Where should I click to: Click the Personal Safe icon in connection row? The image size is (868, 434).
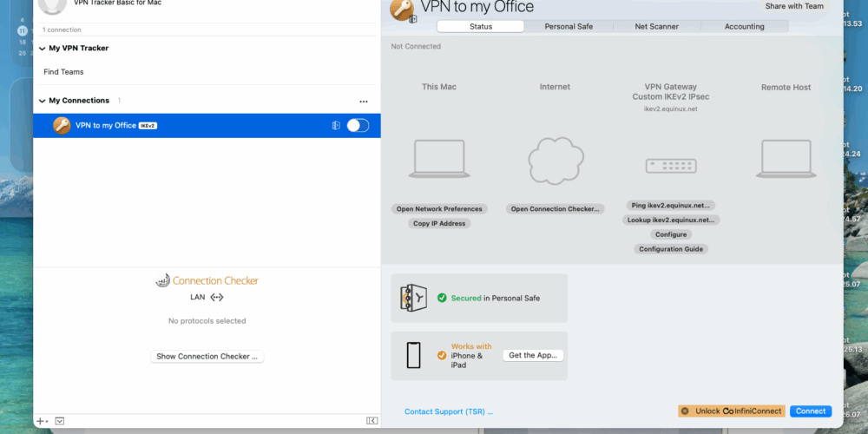335,126
